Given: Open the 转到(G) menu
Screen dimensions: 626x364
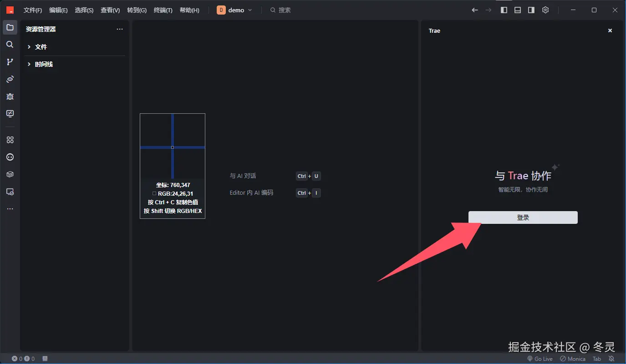Looking at the screenshot, I should [x=137, y=10].
